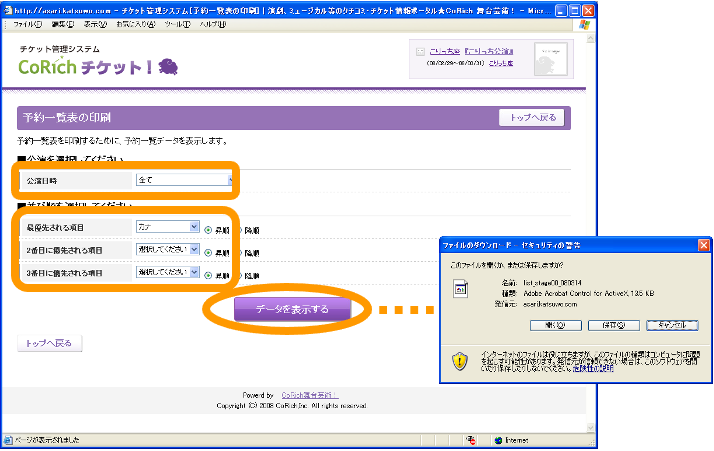
Task: Click the PDF file icon in download dialog
Action: 460,290
